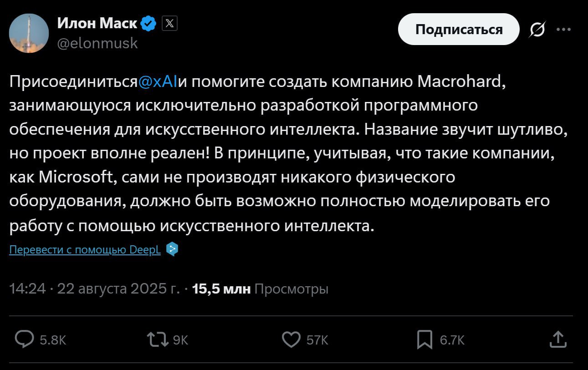Bookmark this post with the bookmark icon
The image size is (588, 370).
tap(424, 340)
